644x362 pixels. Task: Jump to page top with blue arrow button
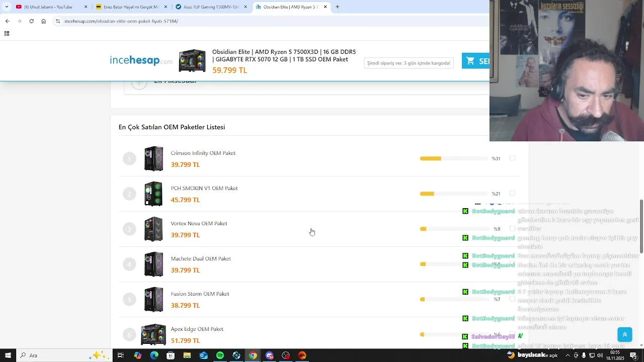[624, 334]
